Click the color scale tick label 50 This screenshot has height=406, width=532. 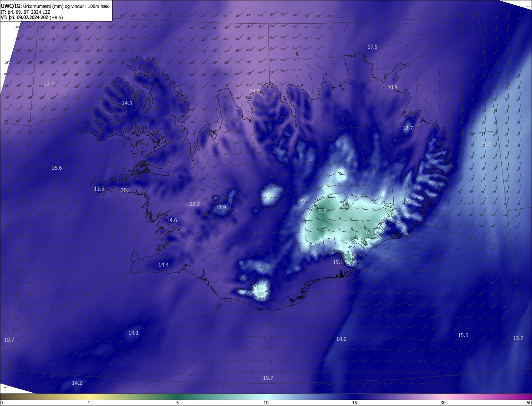click(x=529, y=403)
